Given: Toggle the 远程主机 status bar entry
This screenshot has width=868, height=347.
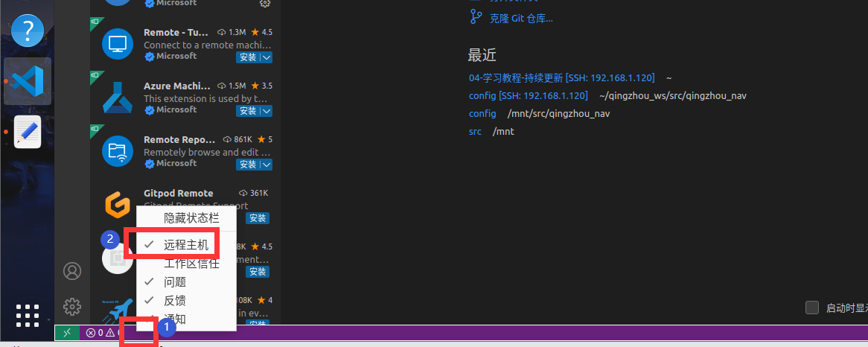Looking at the screenshot, I should 186,244.
